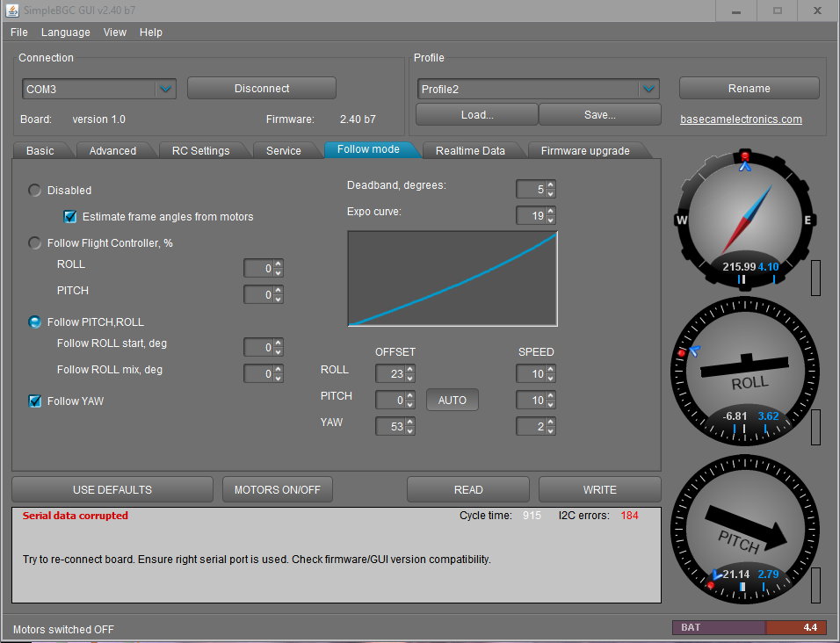
Task: Click the ROLL offset input field
Action: pyautogui.click(x=390, y=374)
